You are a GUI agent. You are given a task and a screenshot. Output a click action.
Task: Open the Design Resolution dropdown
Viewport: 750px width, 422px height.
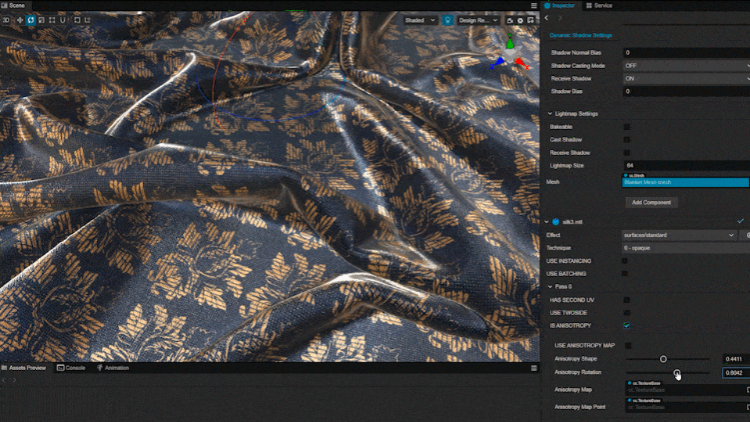tap(478, 20)
